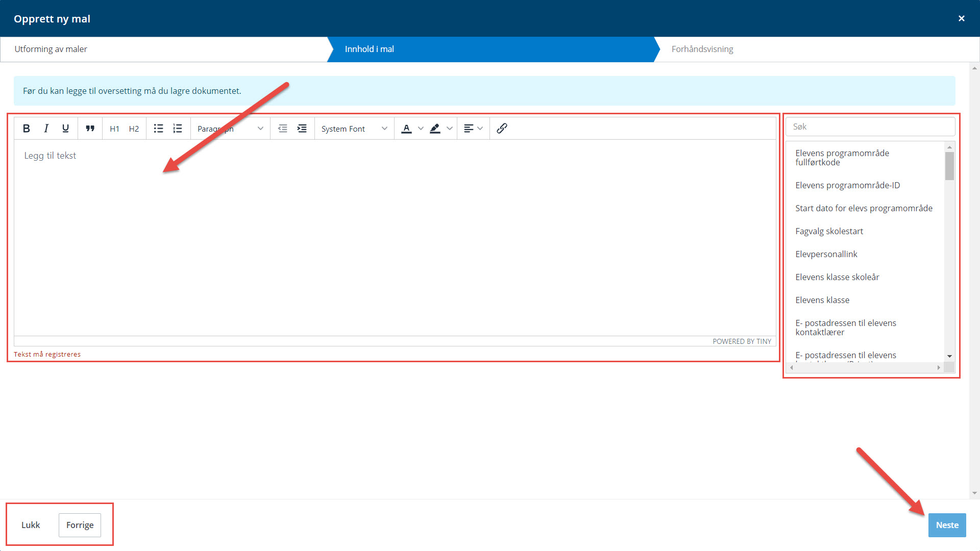The image size is (980, 551).
Task: Increase paragraph indent
Action: click(x=302, y=129)
